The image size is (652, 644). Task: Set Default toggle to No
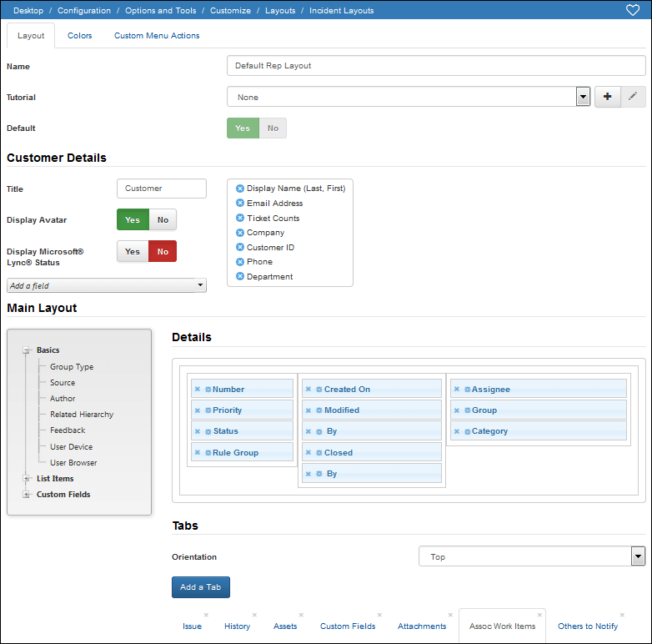click(273, 128)
